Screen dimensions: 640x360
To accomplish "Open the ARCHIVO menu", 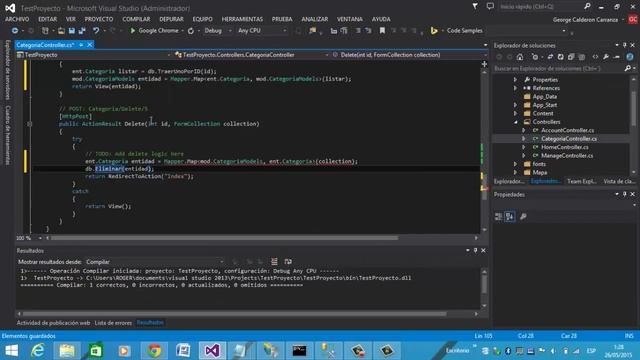I will coord(17,19).
